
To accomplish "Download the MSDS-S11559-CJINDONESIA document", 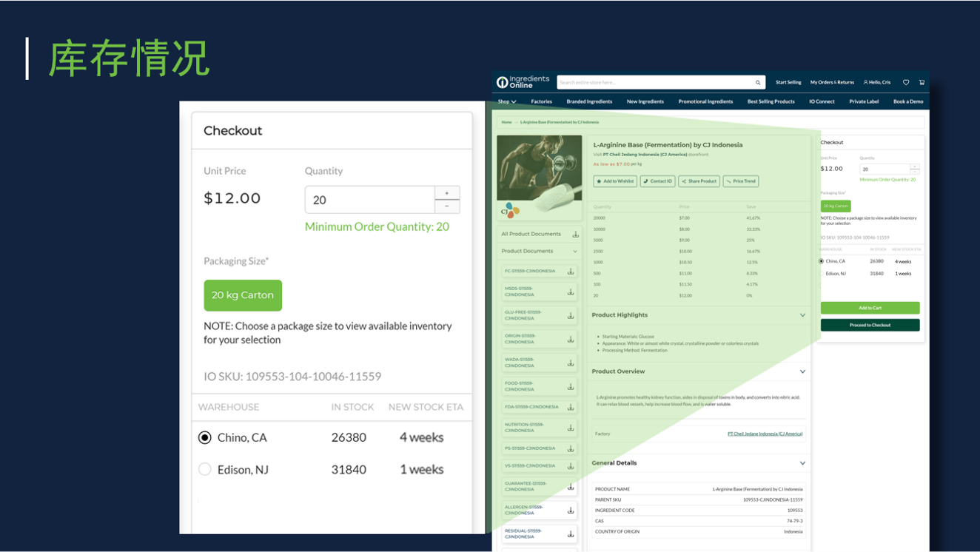I will pos(571,292).
